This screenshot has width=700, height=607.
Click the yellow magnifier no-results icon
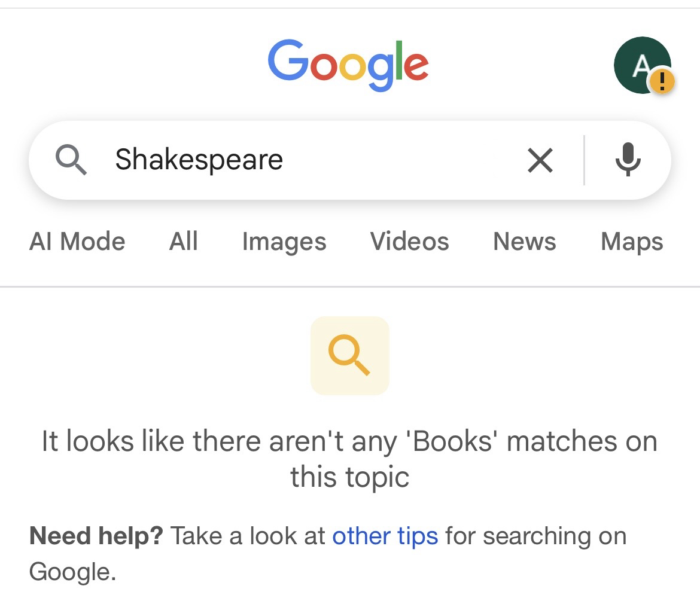click(349, 355)
